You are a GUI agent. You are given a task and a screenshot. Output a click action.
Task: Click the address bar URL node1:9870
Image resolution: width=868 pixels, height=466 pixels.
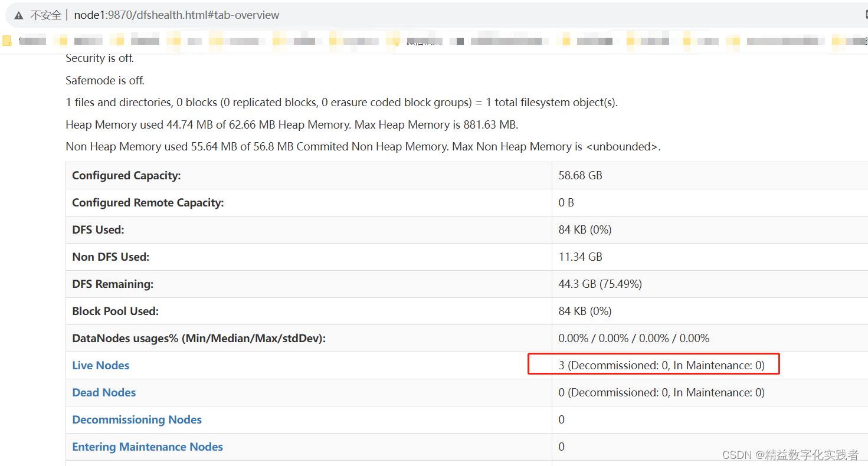tap(176, 15)
